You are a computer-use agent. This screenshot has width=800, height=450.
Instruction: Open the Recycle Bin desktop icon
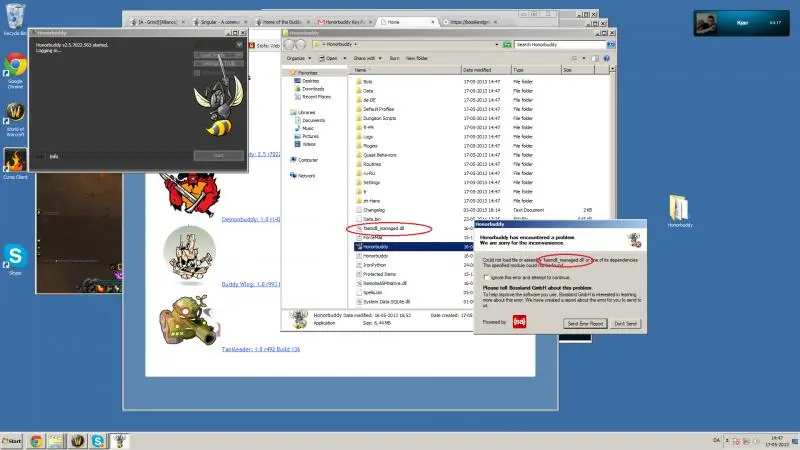(x=15, y=19)
